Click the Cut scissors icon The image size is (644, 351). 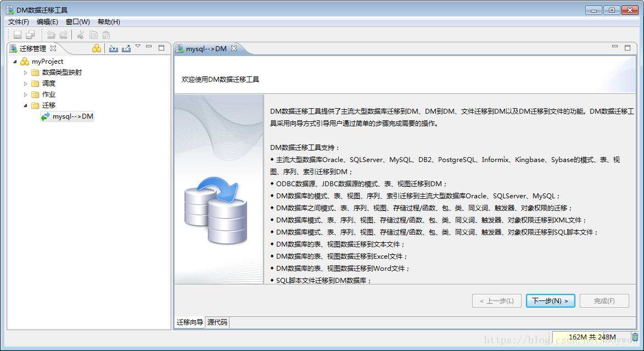(81, 35)
